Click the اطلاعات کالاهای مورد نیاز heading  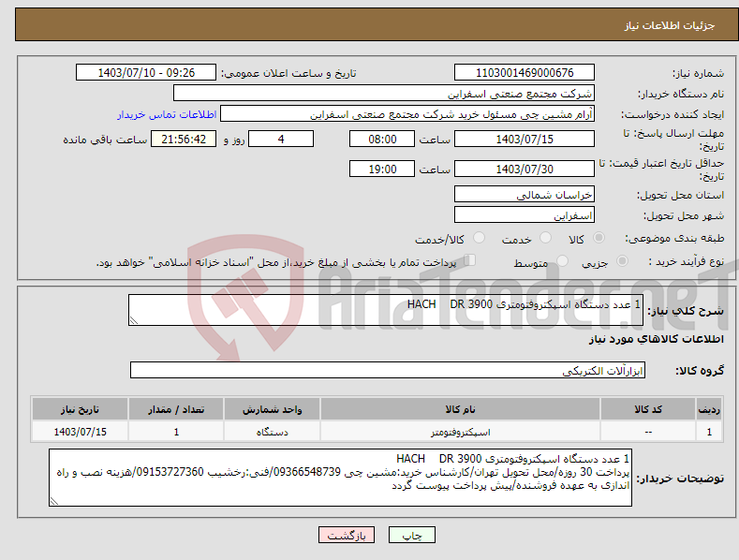point(656,339)
